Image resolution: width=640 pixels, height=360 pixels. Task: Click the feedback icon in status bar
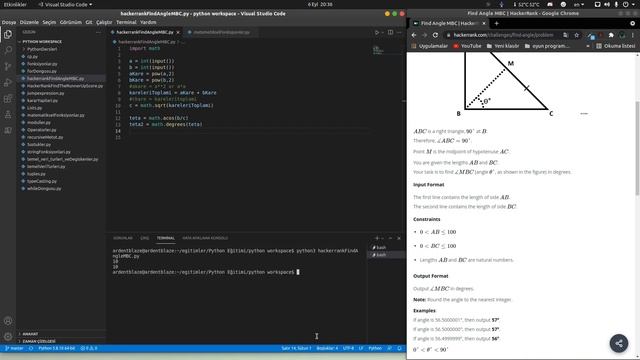coord(389,349)
